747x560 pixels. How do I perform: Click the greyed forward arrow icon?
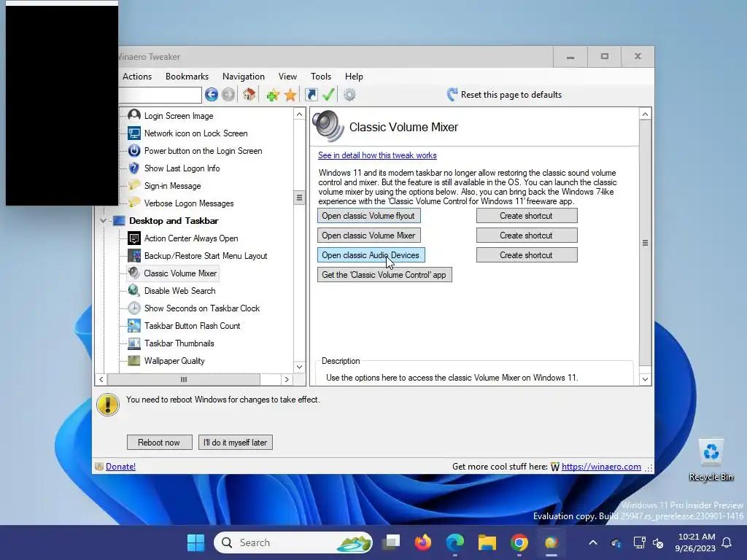click(x=228, y=95)
